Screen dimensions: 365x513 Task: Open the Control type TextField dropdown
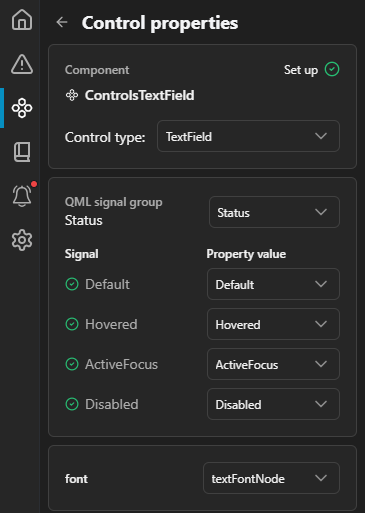[x=248, y=136]
